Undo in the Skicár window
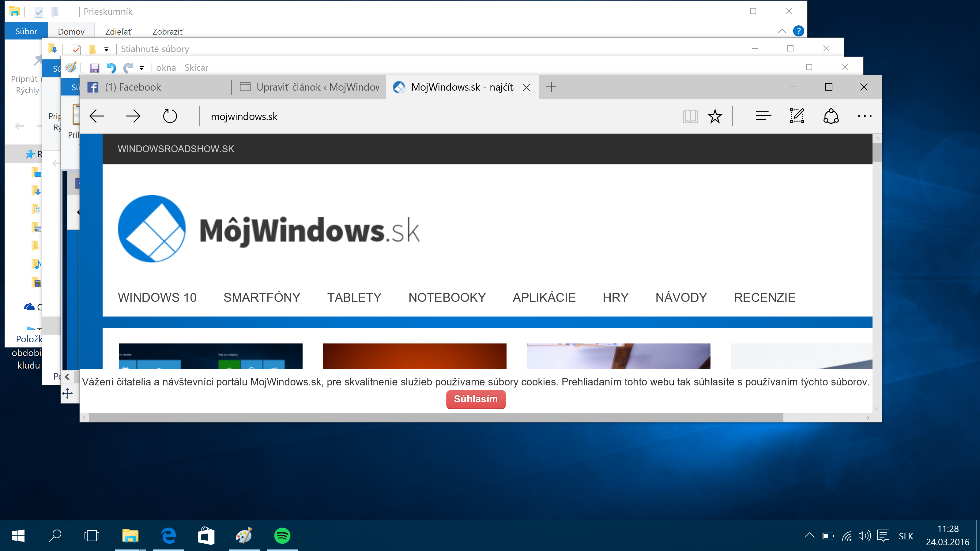Image resolution: width=980 pixels, height=551 pixels. (x=111, y=68)
